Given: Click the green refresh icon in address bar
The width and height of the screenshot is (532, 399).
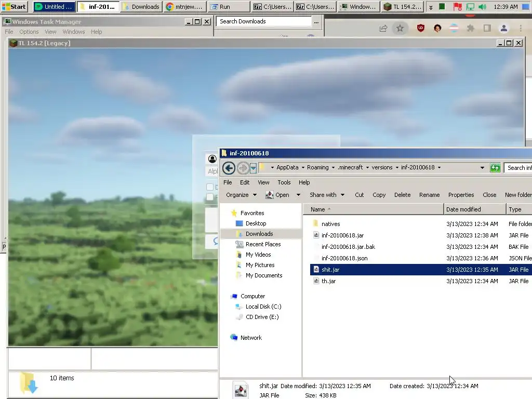Looking at the screenshot, I should [495, 168].
